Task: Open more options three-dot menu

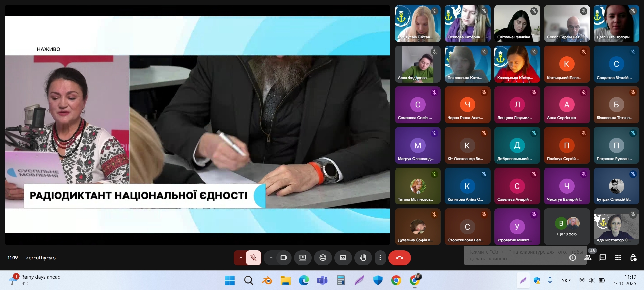Action: (380, 258)
